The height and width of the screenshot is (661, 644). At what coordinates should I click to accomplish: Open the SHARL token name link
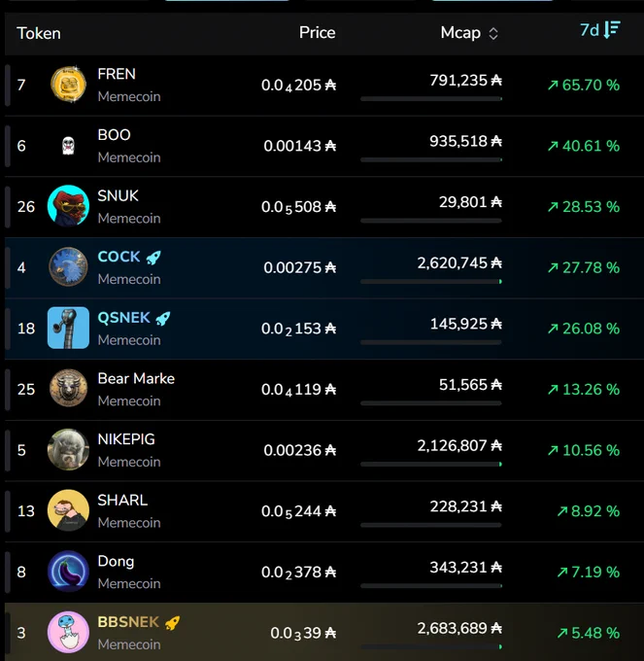(122, 500)
